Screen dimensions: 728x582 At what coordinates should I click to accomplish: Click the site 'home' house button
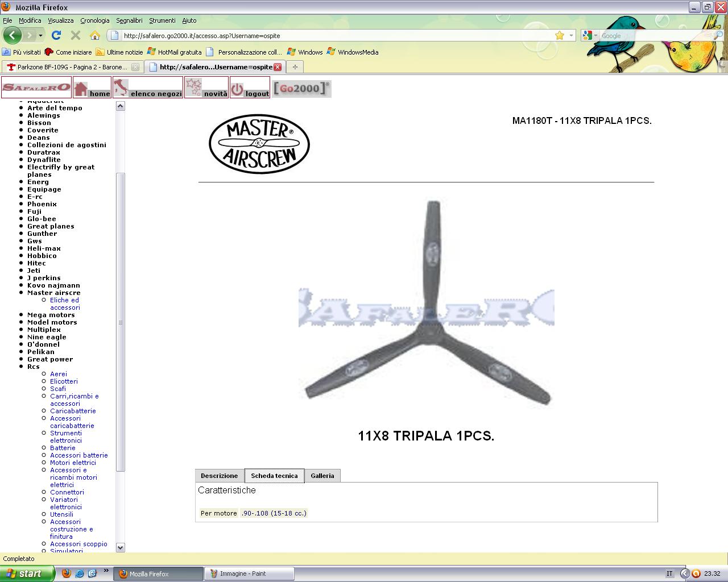[x=92, y=88]
